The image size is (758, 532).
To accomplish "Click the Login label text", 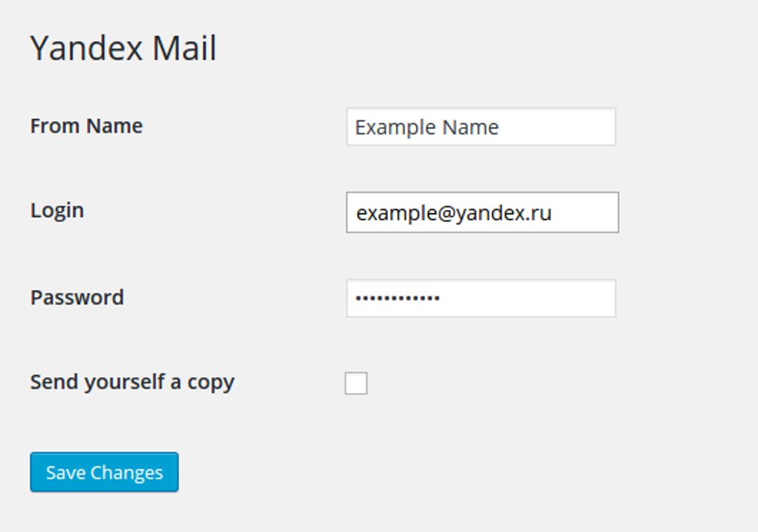I will [57, 211].
